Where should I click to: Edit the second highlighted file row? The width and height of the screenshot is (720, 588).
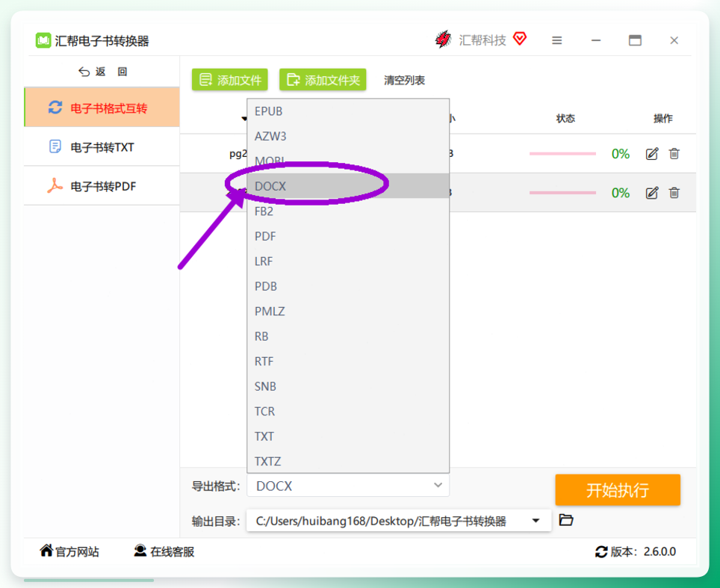point(652,193)
